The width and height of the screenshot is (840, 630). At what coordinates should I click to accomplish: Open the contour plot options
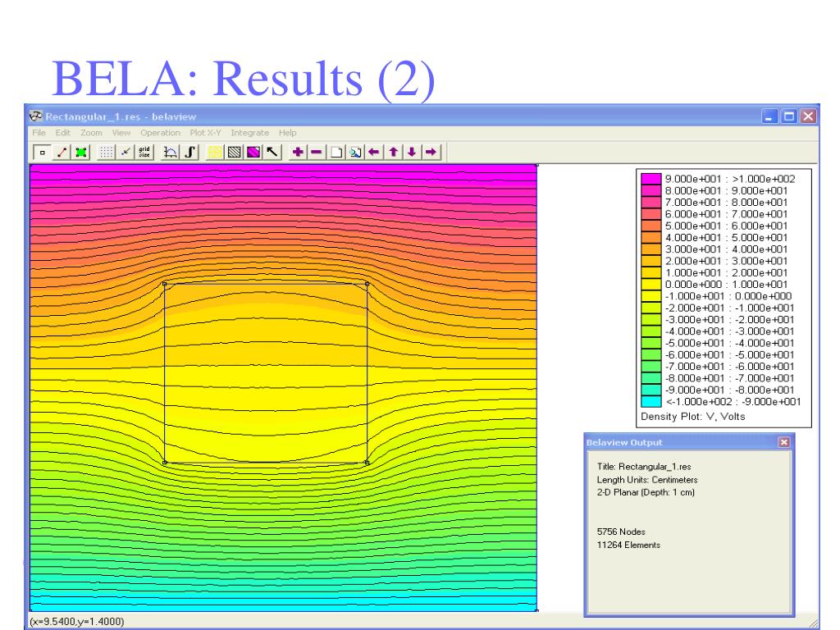point(234,153)
